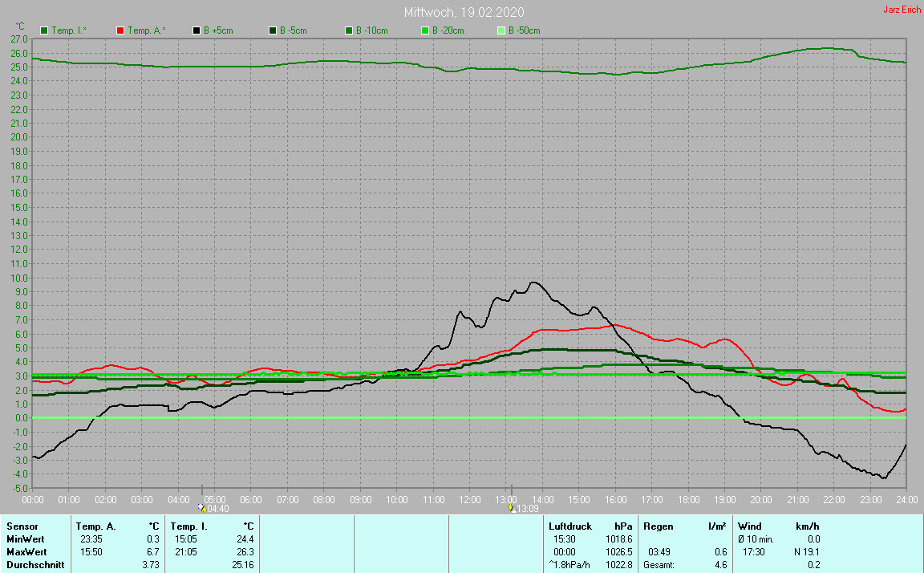Click the moonset icon at 13:09
The height and width of the screenshot is (573, 924).
[510, 508]
